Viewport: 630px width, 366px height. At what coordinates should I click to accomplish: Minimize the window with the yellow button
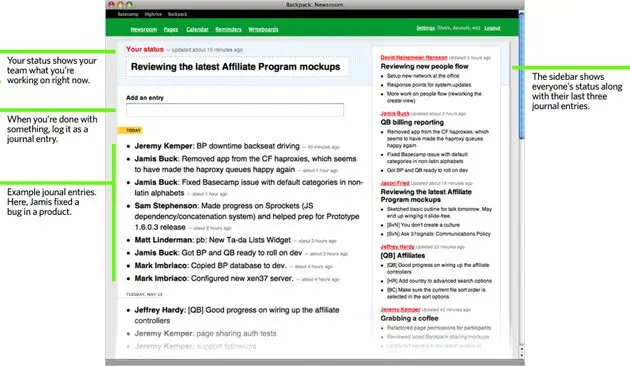[x=120, y=4]
